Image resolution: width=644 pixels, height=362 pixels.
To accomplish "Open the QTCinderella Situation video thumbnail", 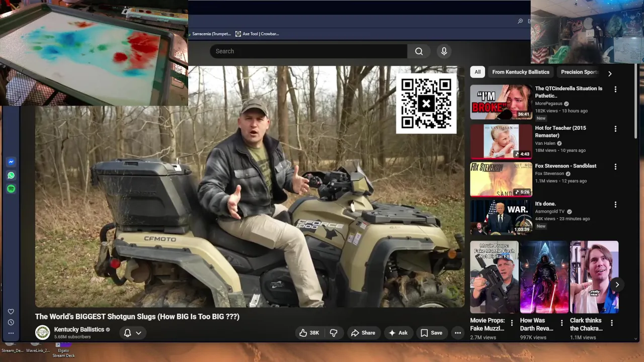I will pyautogui.click(x=501, y=102).
